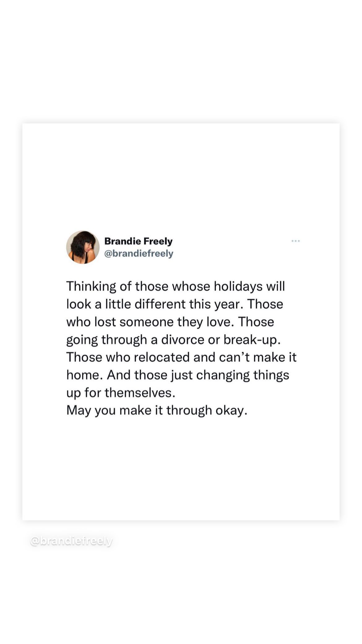Click the word "themselves" in the tweet
This screenshot has width=362, height=644.
point(138,393)
